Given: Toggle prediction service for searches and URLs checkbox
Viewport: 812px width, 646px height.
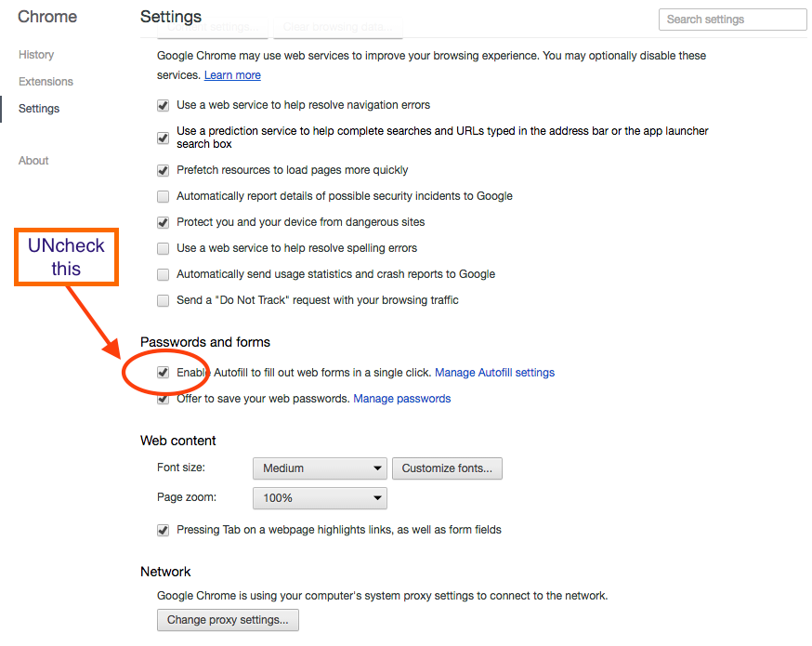Looking at the screenshot, I should (x=164, y=138).
